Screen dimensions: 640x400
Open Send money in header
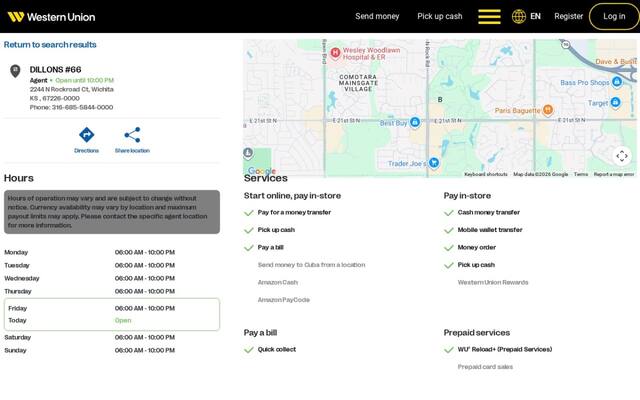click(x=377, y=16)
